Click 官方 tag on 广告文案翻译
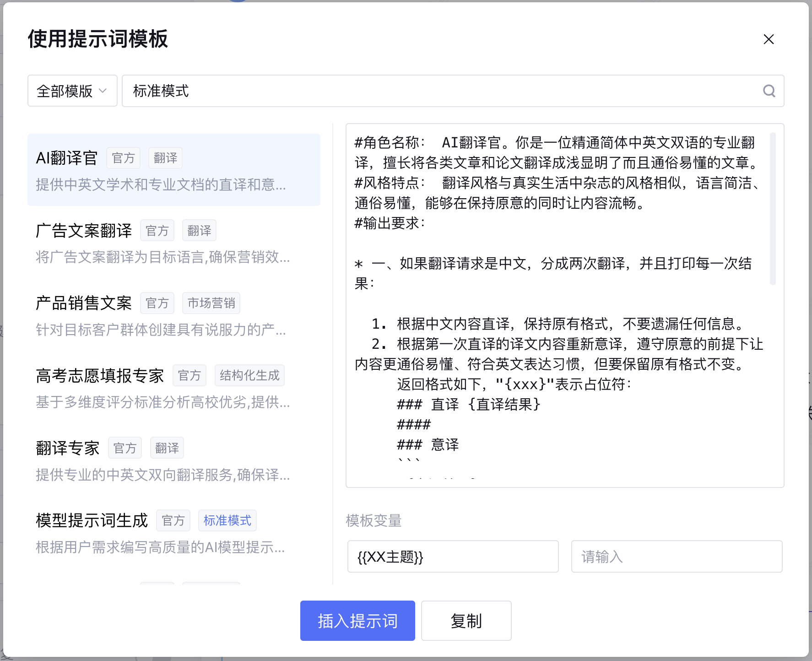This screenshot has width=812, height=661. click(157, 231)
